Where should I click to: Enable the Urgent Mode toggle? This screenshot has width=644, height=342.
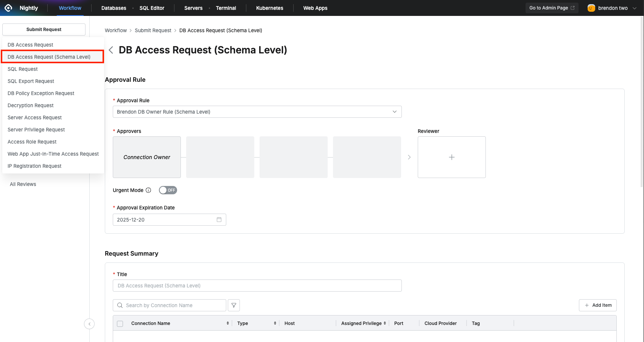click(x=168, y=190)
